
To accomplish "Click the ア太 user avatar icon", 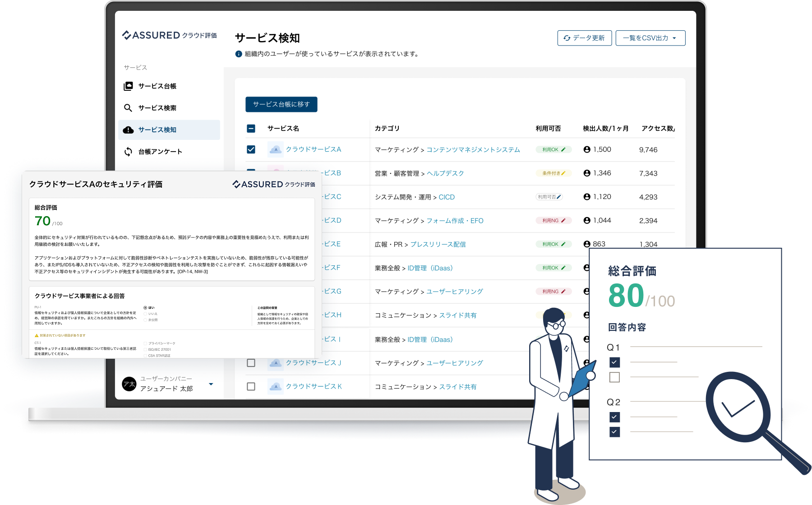I will coord(129,384).
